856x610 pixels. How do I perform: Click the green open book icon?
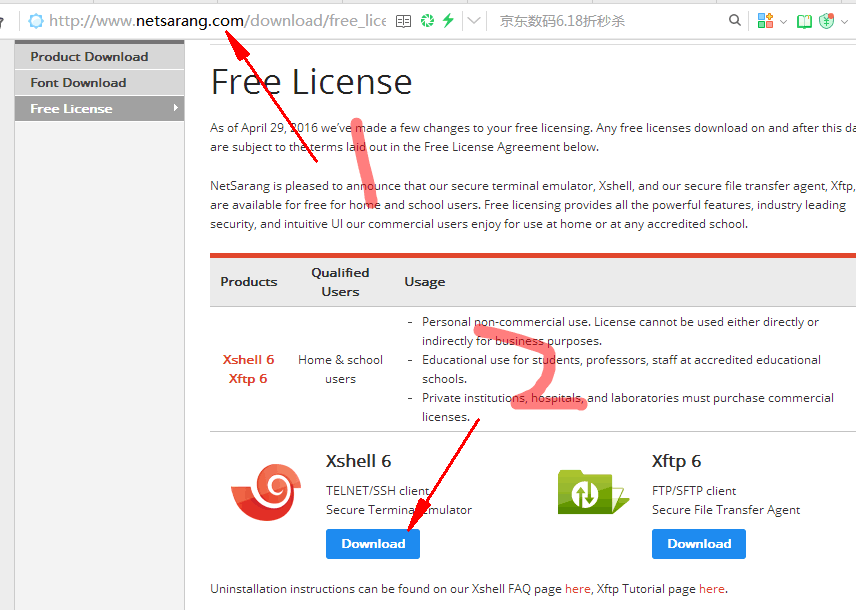[804, 21]
